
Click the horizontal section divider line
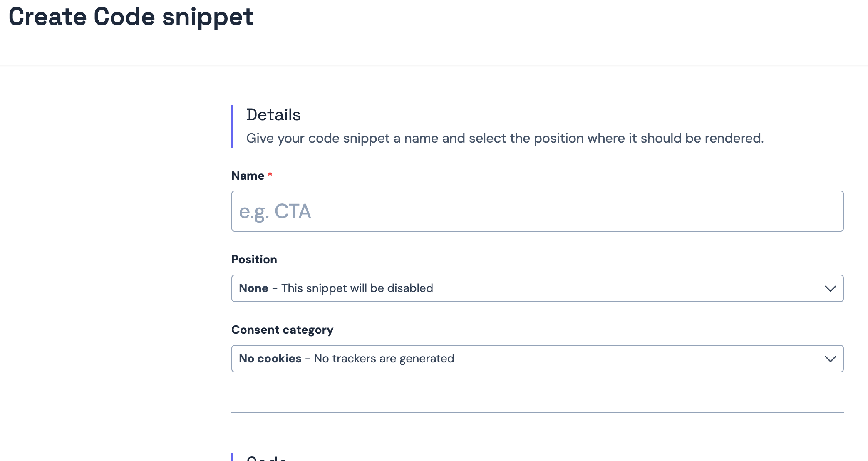click(537, 413)
